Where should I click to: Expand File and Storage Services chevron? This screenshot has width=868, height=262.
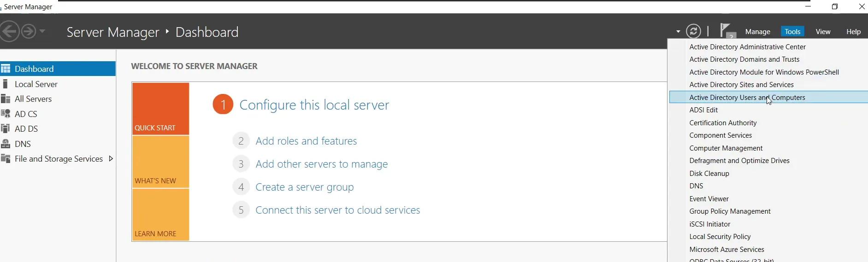coord(111,158)
